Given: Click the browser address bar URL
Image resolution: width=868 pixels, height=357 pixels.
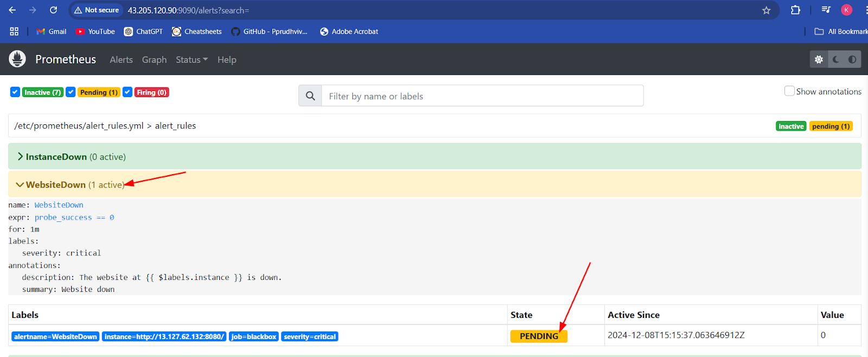Looking at the screenshot, I should pyautogui.click(x=188, y=10).
